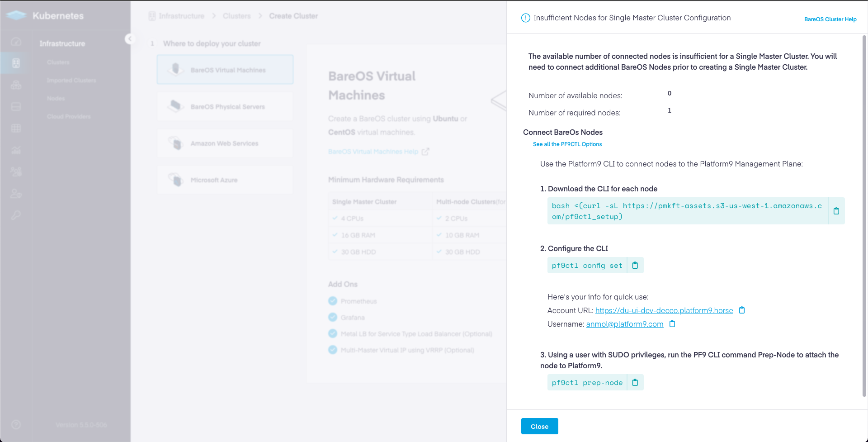Open the du-ui-dev-decco account URL link
The image size is (868, 442).
664,310
